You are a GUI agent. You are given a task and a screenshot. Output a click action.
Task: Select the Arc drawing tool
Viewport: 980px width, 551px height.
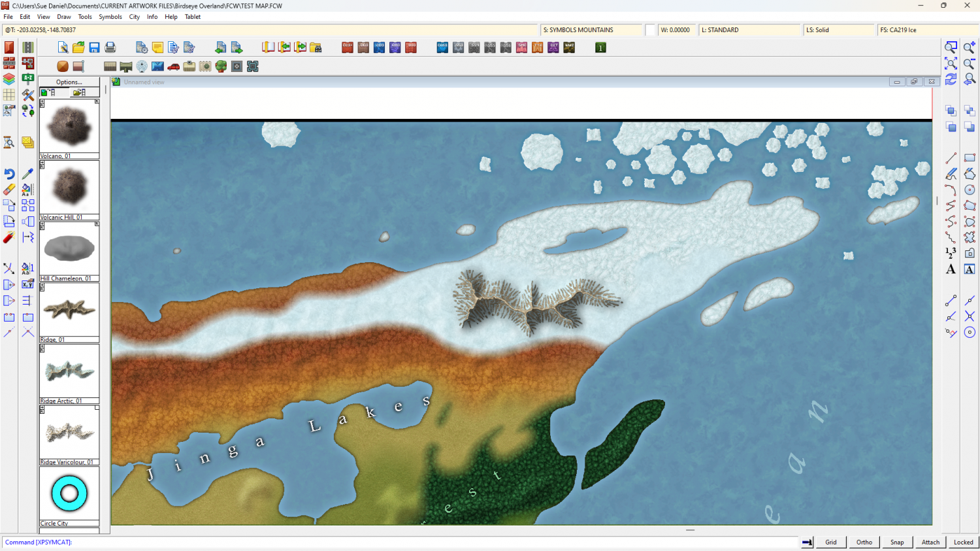tap(951, 190)
